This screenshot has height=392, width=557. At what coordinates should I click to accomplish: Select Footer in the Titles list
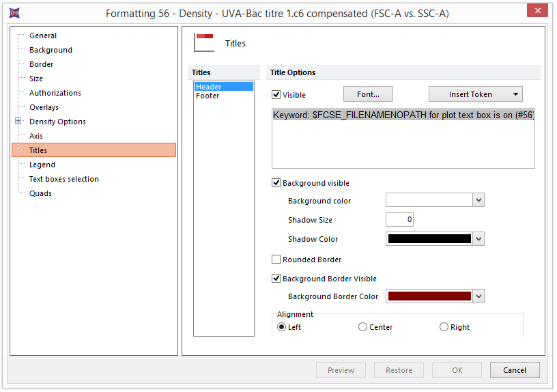208,96
